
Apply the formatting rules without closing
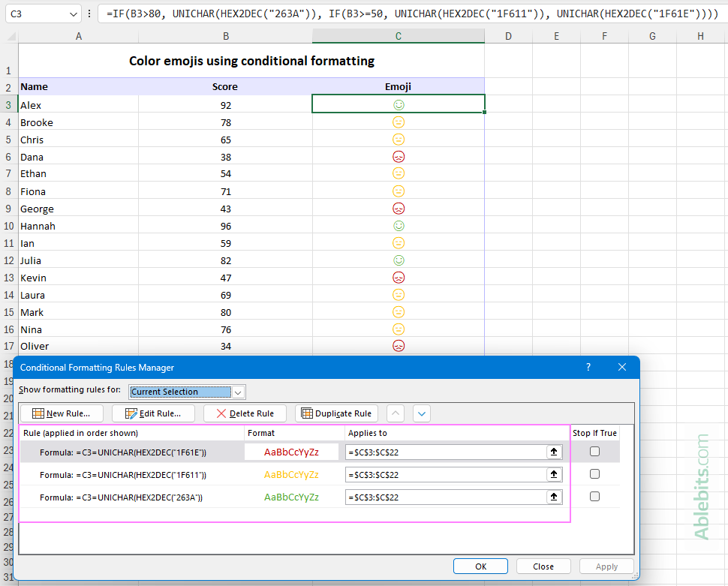point(606,566)
